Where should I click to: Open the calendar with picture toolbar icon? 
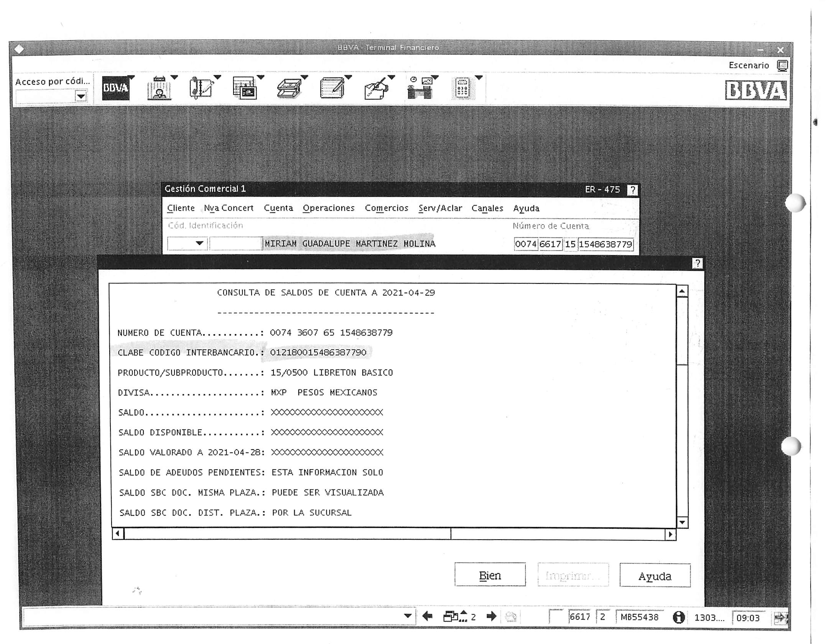tap(245, 88)
